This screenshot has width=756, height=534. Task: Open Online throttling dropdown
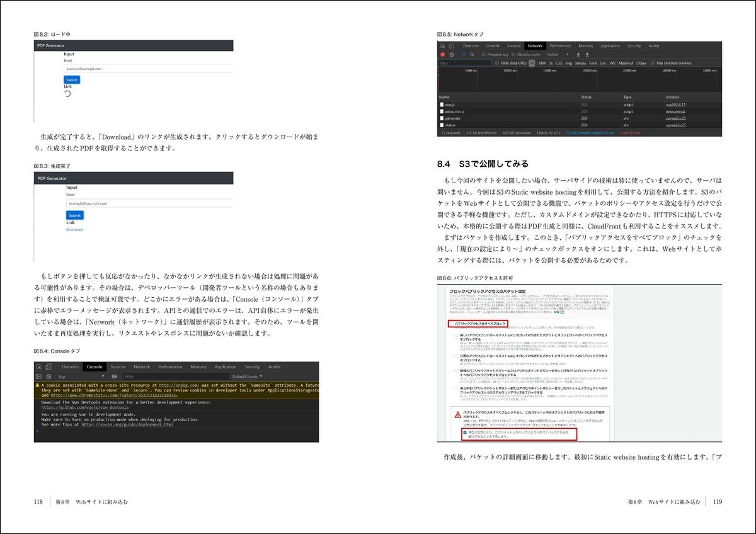pos(558,55)
